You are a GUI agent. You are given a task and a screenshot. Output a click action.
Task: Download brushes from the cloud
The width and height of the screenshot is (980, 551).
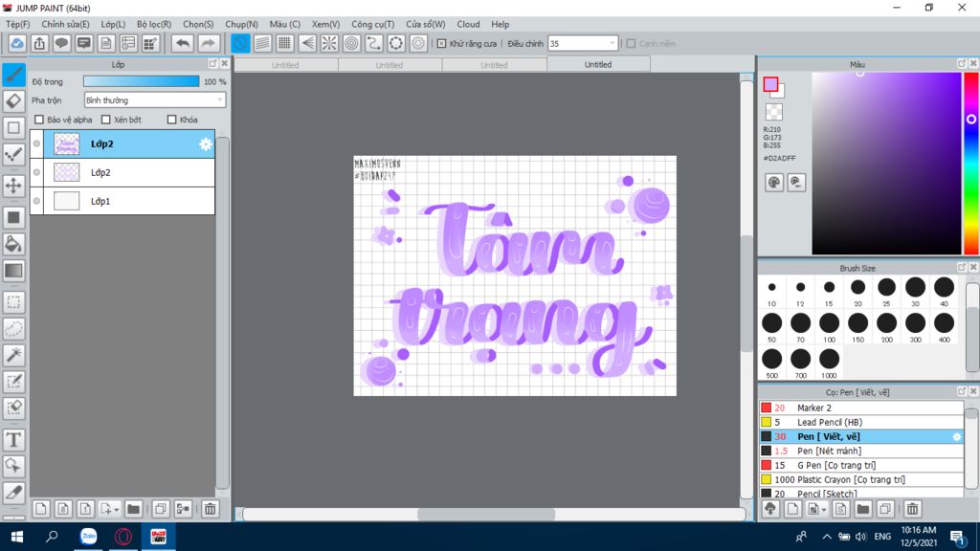pyautogui.click(x=770, y=509)
